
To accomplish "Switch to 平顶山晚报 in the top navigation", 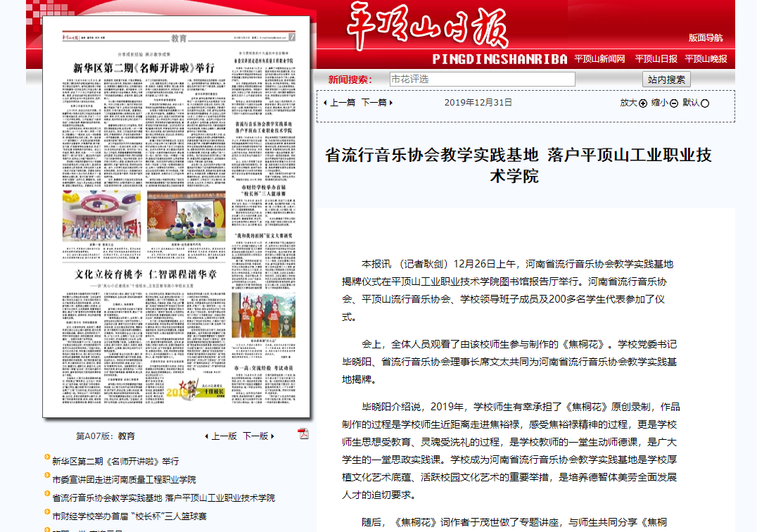I will click(x=706, y=59).
